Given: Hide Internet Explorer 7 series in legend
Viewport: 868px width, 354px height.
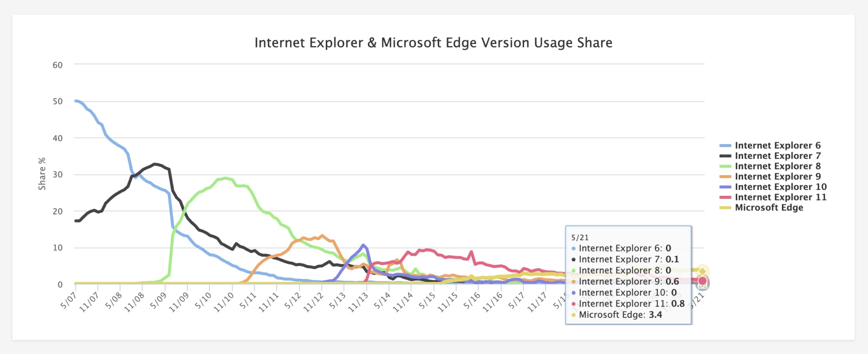Looking at the screenshot, I should coord(777,156).
